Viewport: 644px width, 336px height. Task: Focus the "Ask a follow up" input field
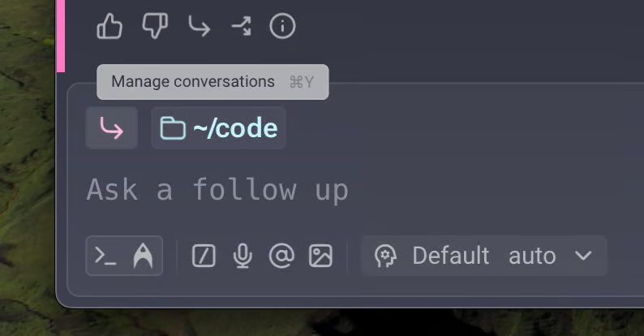click(324, 190)
